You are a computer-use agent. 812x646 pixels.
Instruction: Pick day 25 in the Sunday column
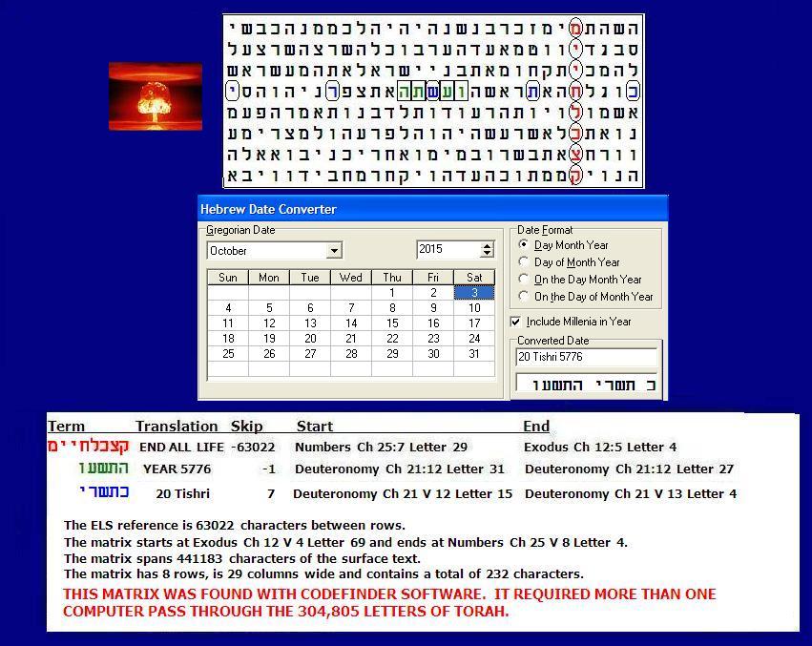228,354
